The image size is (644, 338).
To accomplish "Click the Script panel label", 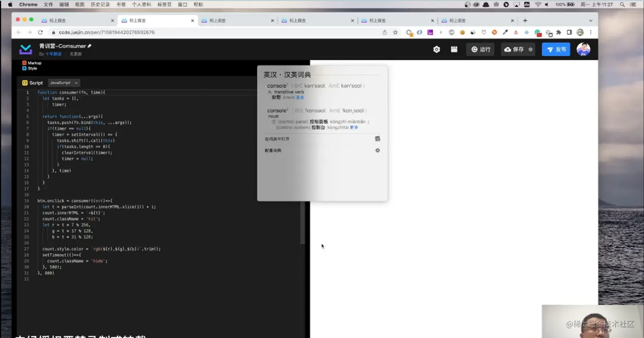I will pos(32,83).
